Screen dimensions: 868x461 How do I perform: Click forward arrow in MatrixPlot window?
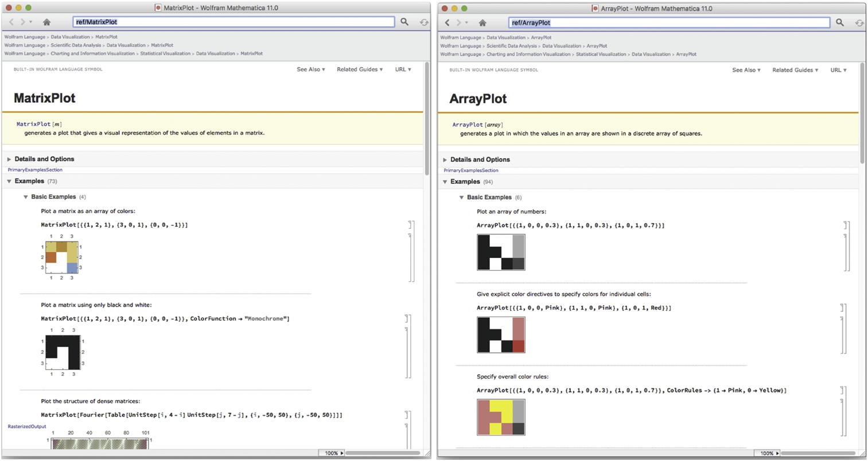click(x=22, y=22)
